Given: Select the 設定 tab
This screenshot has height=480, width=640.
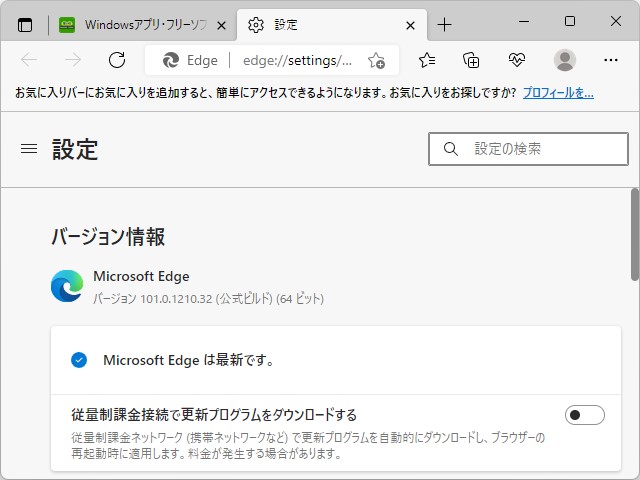Looking at the screenshot, I should (x=331, y=25).
